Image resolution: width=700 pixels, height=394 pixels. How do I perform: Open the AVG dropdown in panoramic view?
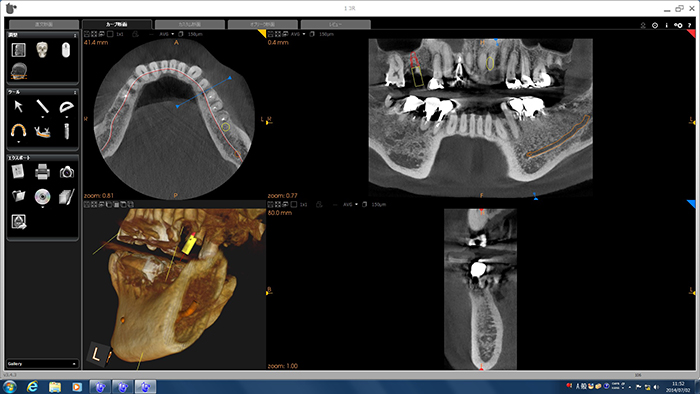tap(298, 34)
